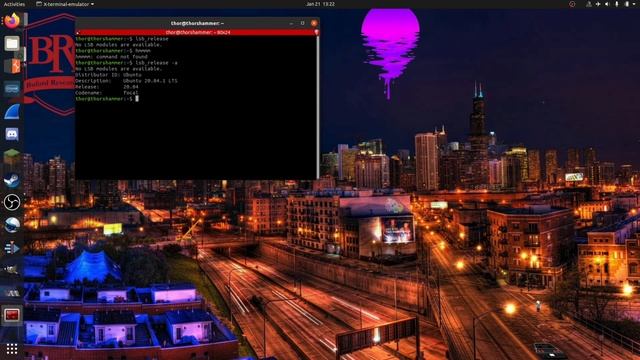Screen dimensions: 640x360
Task: Click the 'Release: 20.04' output line
Action: tap(107, 87)
